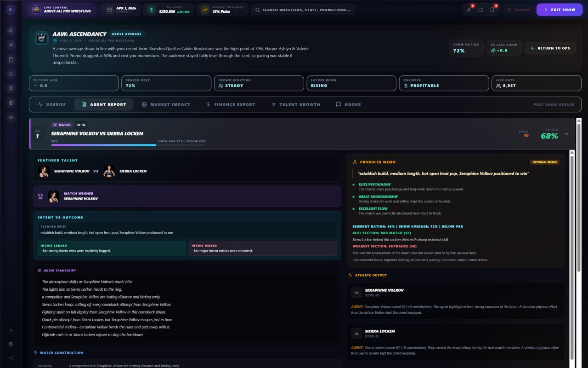Click the Intent Missed box
The height and width of the screenshot is (368, 588).
262,248
